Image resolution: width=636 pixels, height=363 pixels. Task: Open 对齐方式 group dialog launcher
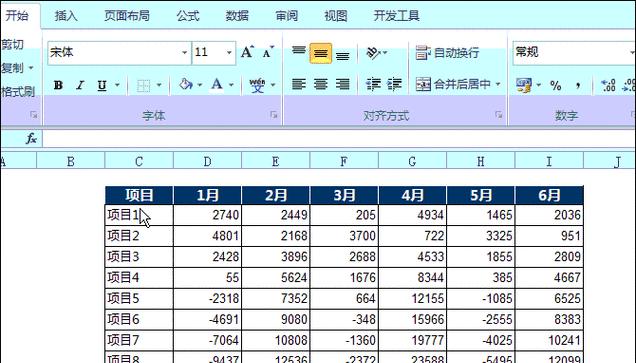[x=499, y=115]
